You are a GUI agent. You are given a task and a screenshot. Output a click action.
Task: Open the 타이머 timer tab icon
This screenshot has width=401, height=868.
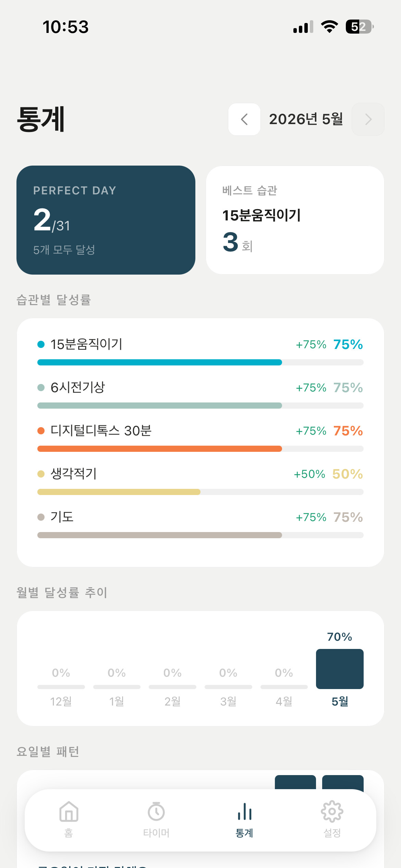(156, 811)
